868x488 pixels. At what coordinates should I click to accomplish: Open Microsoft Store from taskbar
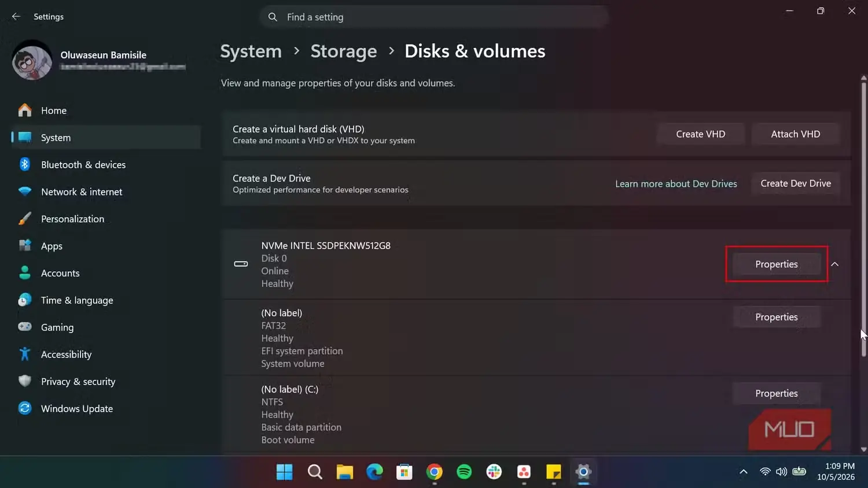tap(404, 472)
